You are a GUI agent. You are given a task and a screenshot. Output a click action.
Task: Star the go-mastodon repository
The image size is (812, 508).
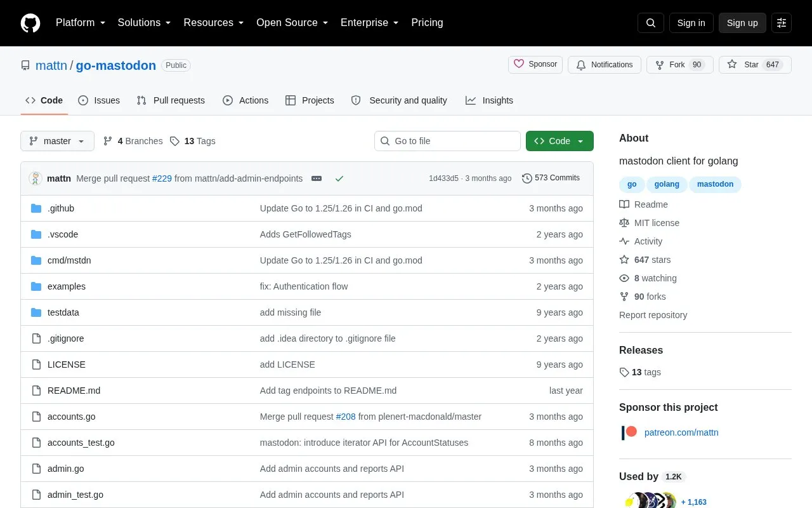point(755,65)
